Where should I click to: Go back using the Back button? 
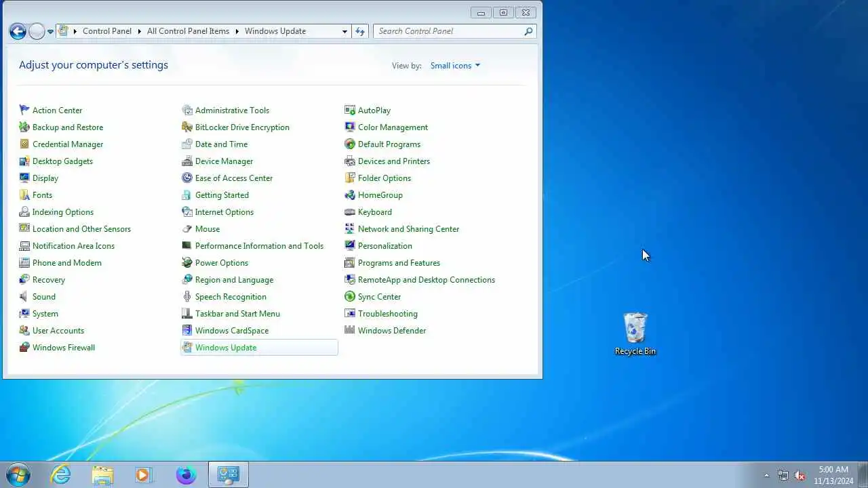(x=18, y=31)
